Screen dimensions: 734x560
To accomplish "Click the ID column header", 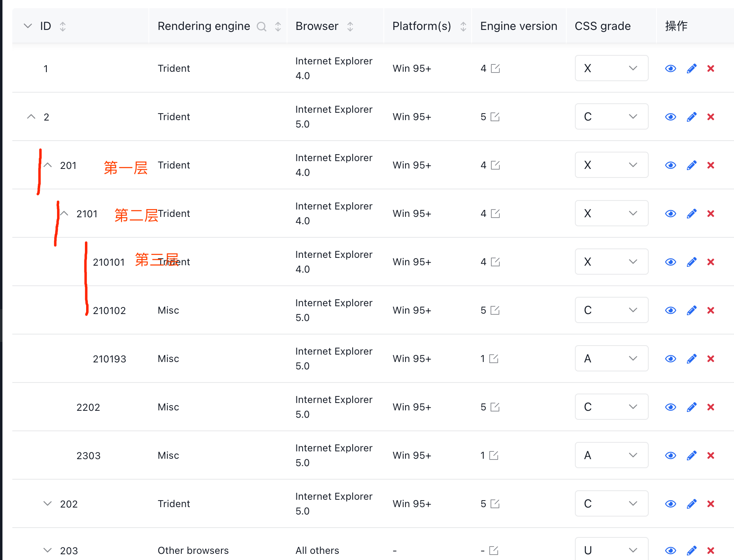I will click(46, 26).
